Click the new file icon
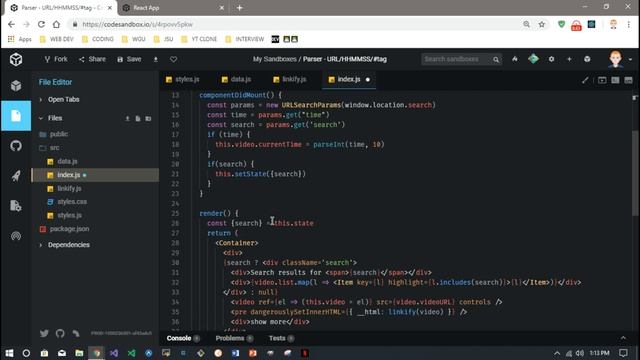Viewport: 640px width, 360px height. [138, 119]
